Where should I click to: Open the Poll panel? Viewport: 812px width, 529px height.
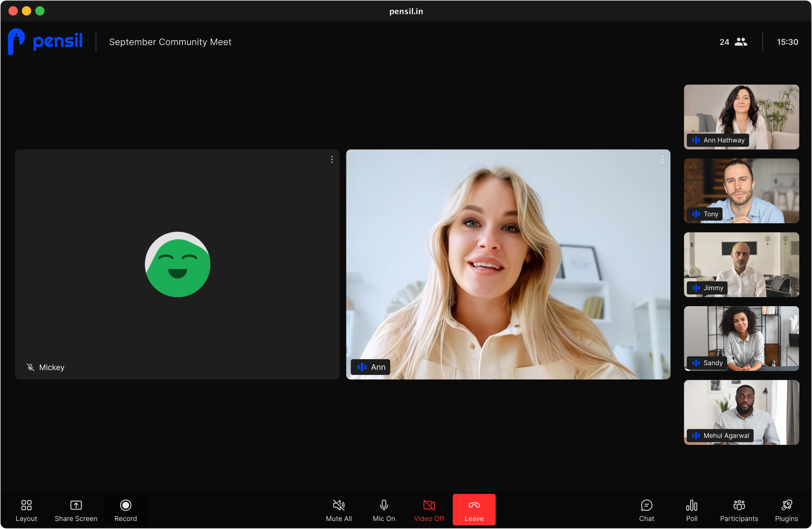pyautogui.click(x=692, y=510)
